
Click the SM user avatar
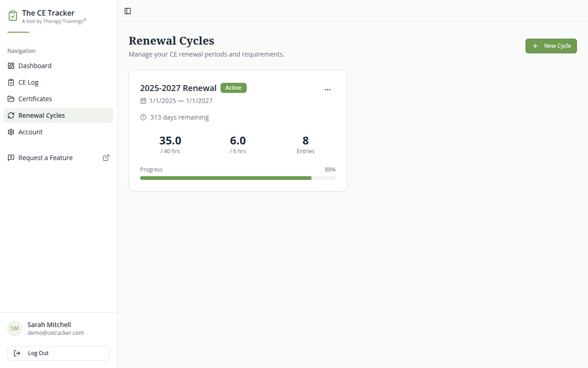tap(15, 328)
